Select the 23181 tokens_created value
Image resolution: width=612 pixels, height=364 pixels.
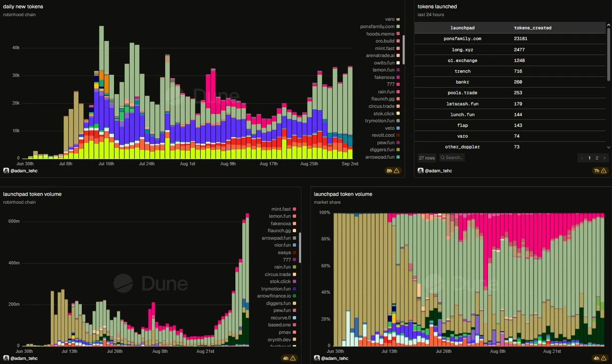521,39
